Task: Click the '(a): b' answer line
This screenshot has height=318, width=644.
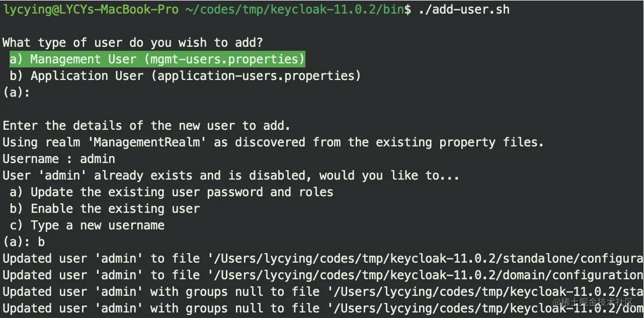Action: tap(24, 242)
